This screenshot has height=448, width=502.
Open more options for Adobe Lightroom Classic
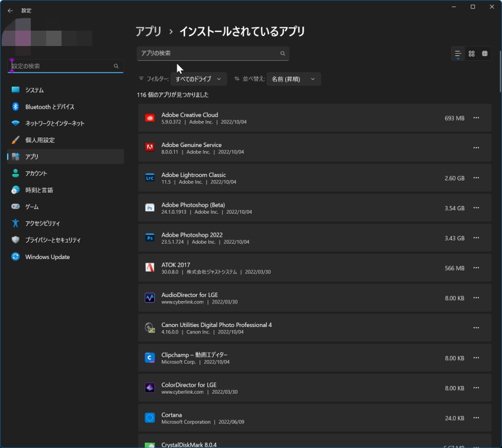(x=477, y=178)
